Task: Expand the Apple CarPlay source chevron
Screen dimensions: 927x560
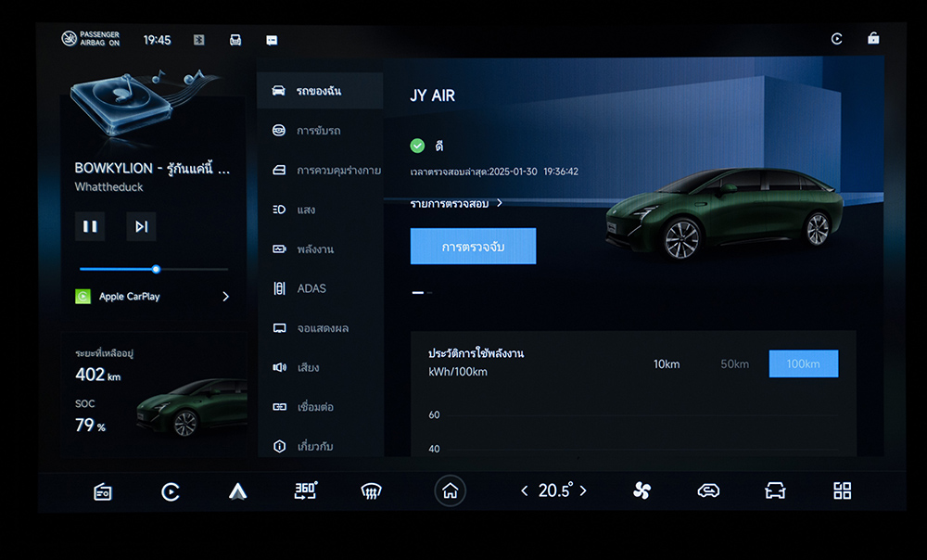Action: click(225, 297)
